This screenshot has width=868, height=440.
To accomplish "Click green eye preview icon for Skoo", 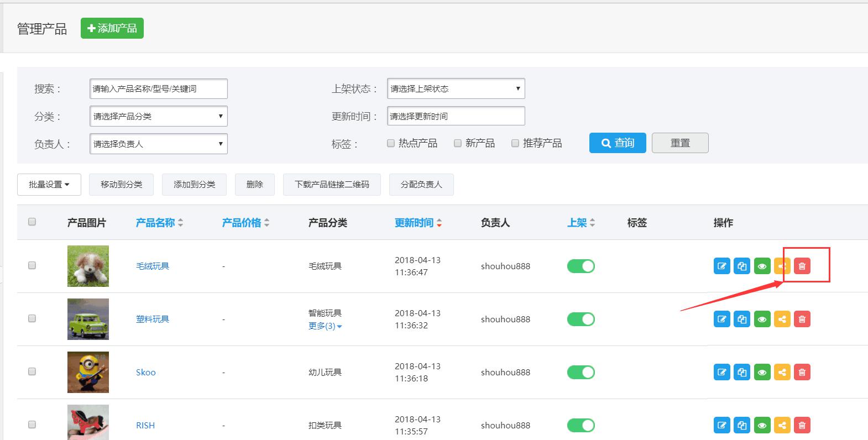I will [x=762, y=372].
